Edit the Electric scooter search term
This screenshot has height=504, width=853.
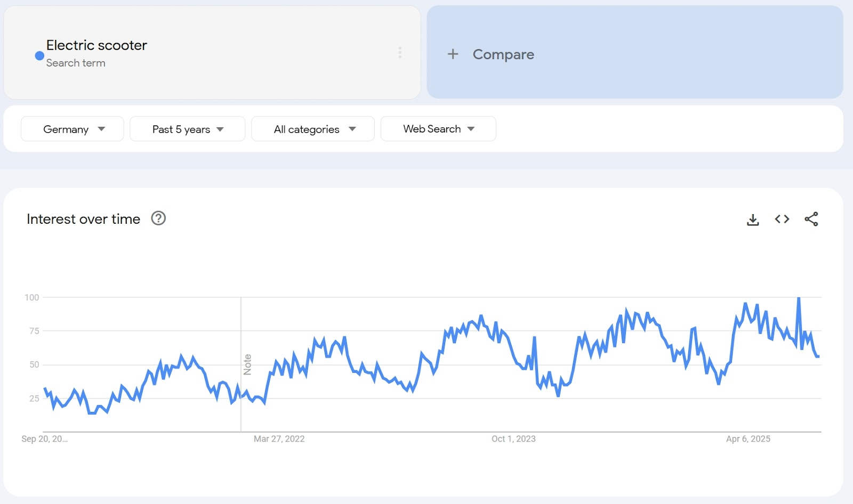pyautogui.click(x=96, y=45)
